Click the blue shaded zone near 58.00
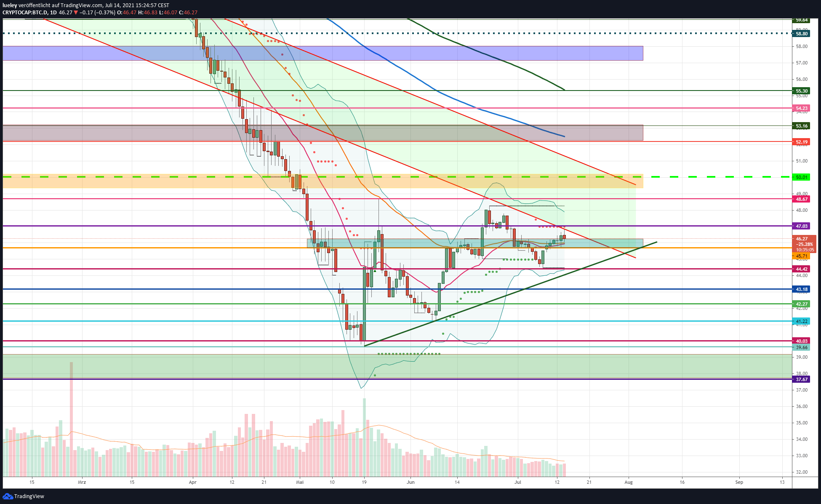 tap(323, 53)
